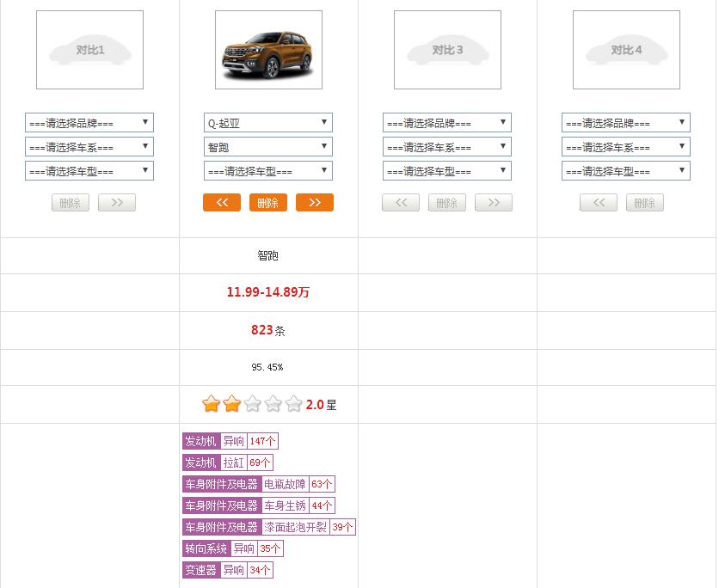Click the 异响 tag next to 变速器
The width and height of the screenshot is (719, 588).
coord(233,570)
